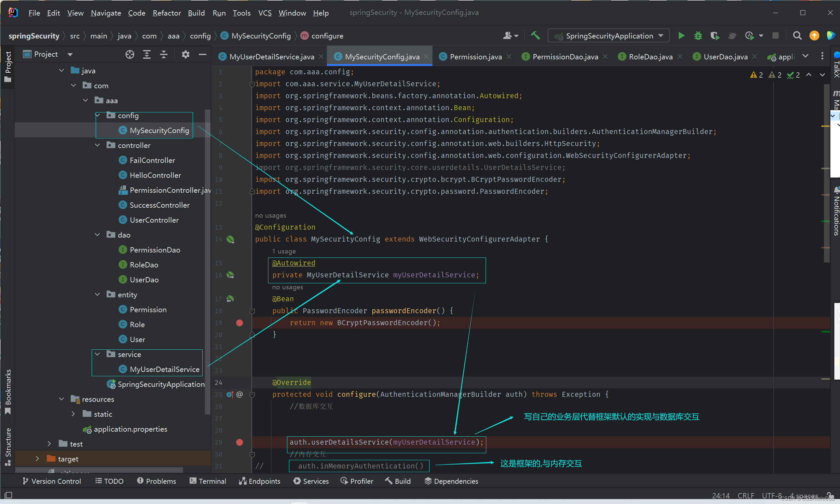
Task: Start debugging using the bug icon
Action: click(698, 35)
